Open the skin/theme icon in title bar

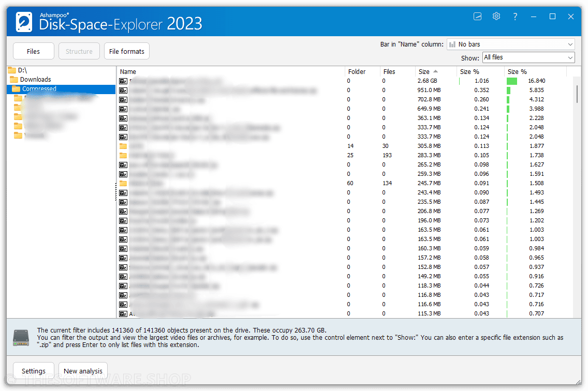click(x=477, y=17)
